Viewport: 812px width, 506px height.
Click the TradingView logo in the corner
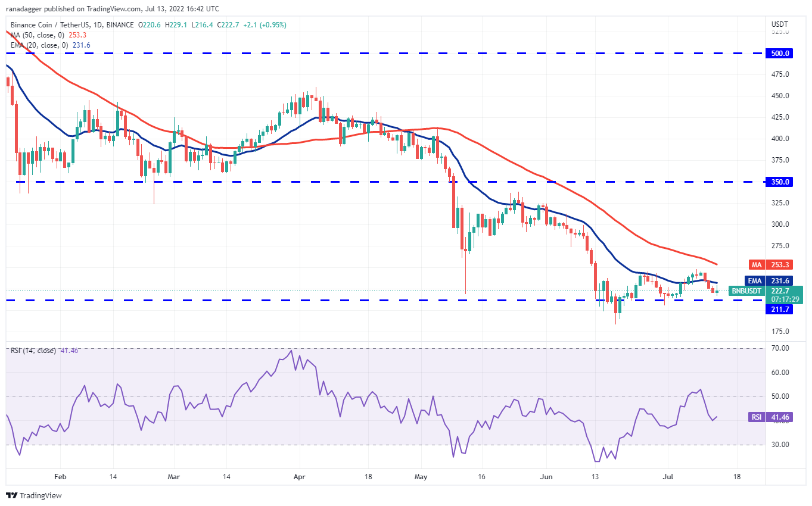(x=34, y=495)
